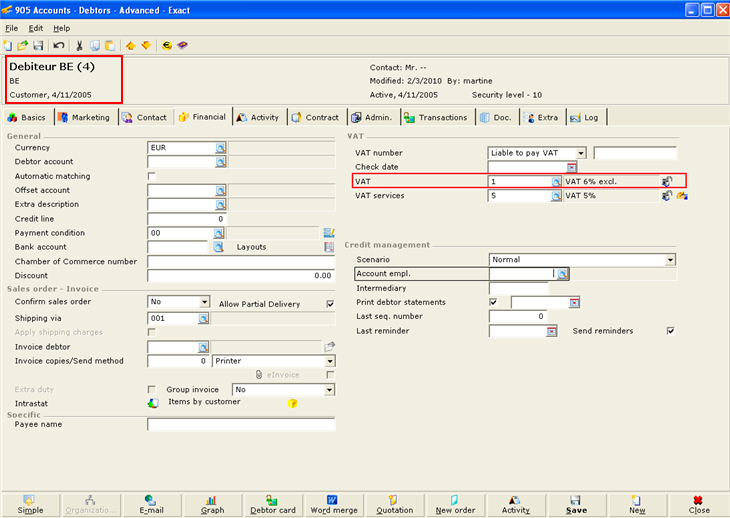Open the Currency lookup browser icon

tap(221, 148)
